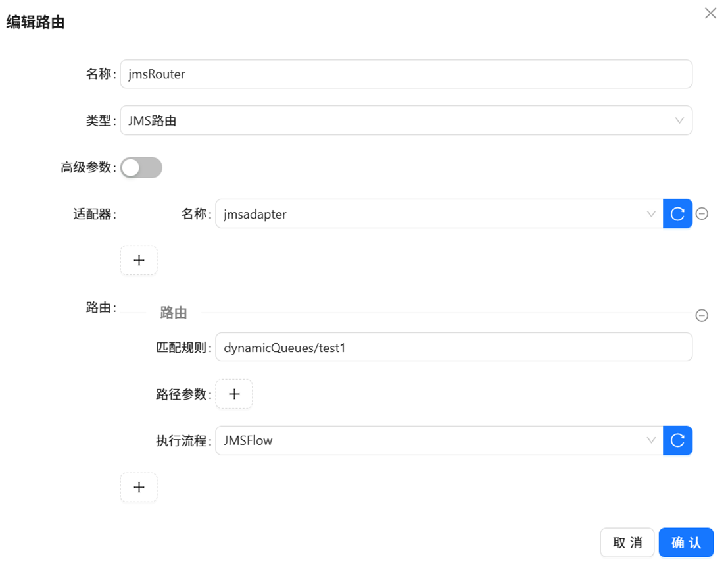
Task: Refresh the adapter 名称 list
Action: tap(677, 214)
